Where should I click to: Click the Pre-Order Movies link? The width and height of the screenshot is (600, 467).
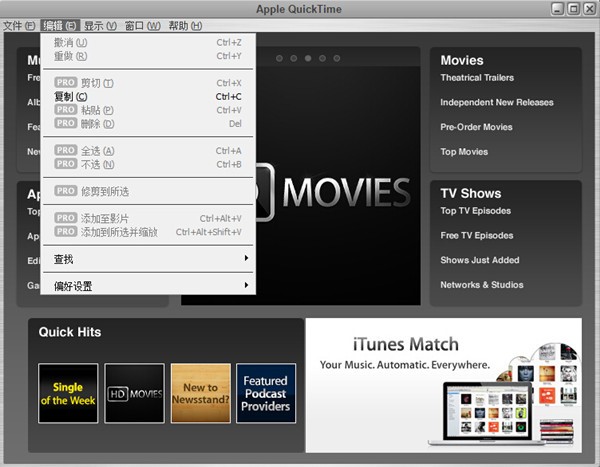(x=476, y=127)
